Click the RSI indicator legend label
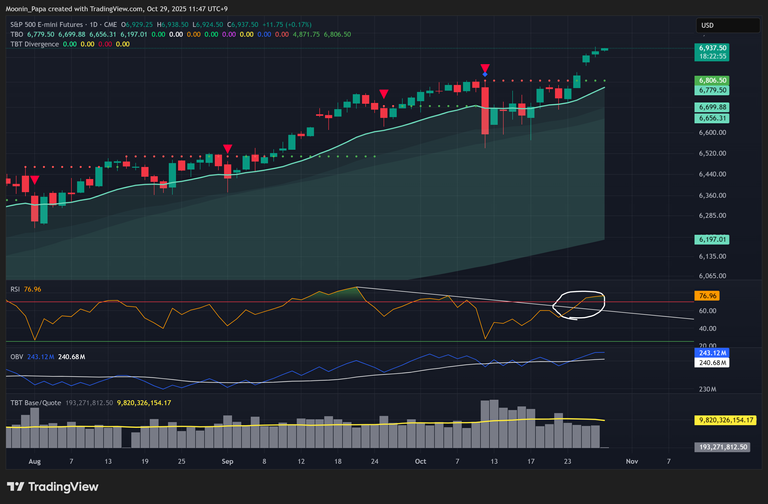 [15, 290]
